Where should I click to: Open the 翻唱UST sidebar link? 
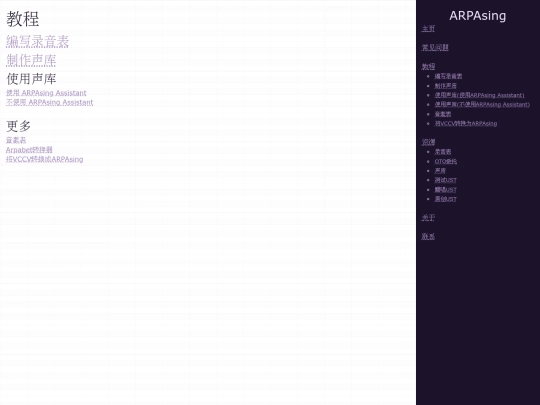(445, 190)
